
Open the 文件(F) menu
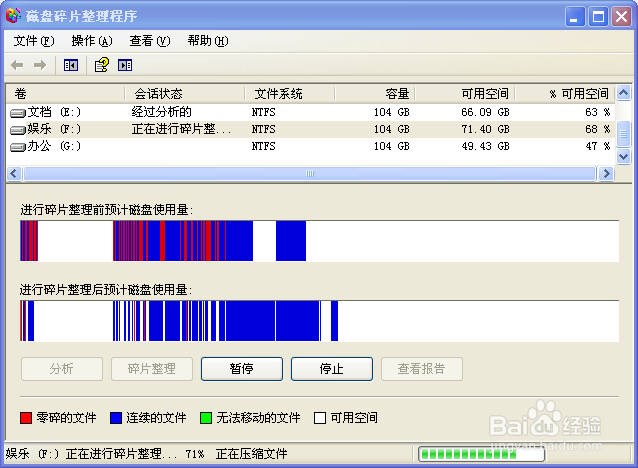coord(34,41)
